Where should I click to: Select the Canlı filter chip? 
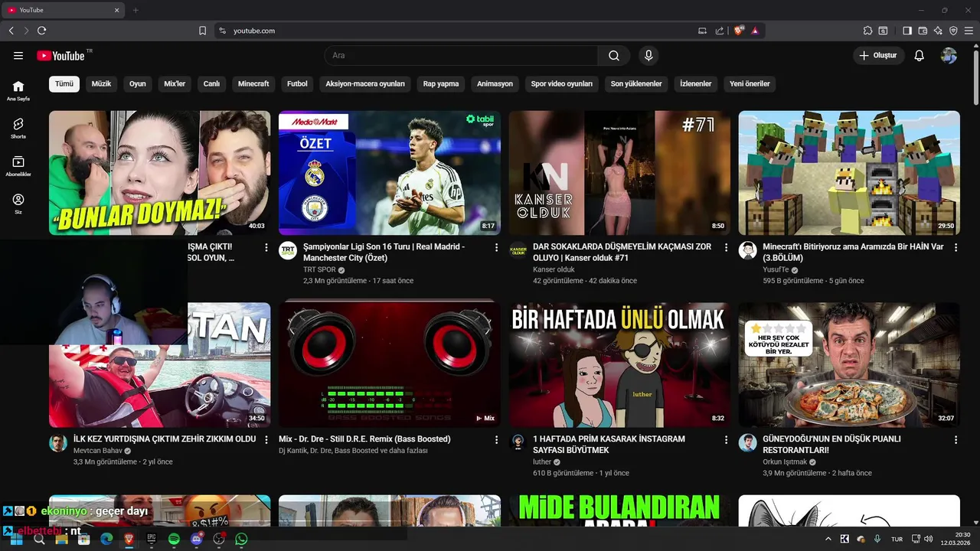tap(211, 83)
